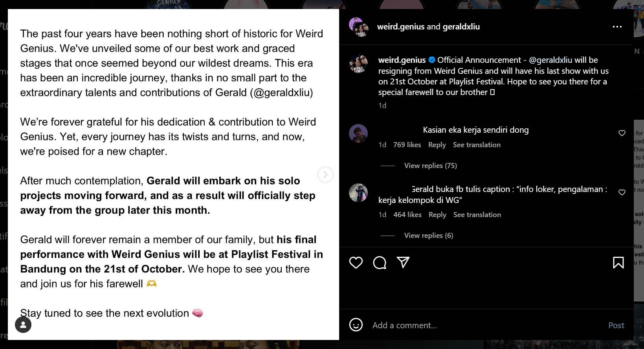Expand View replies (75)

coord(430,166)
